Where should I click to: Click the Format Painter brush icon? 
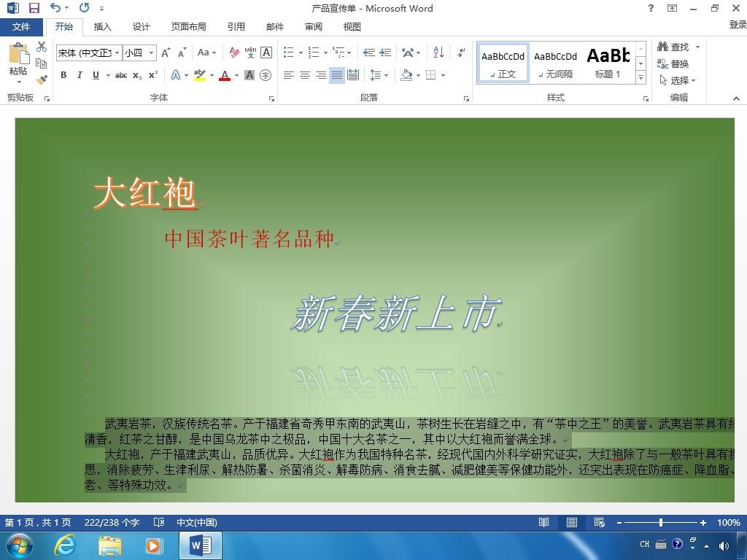coord(42,79)
